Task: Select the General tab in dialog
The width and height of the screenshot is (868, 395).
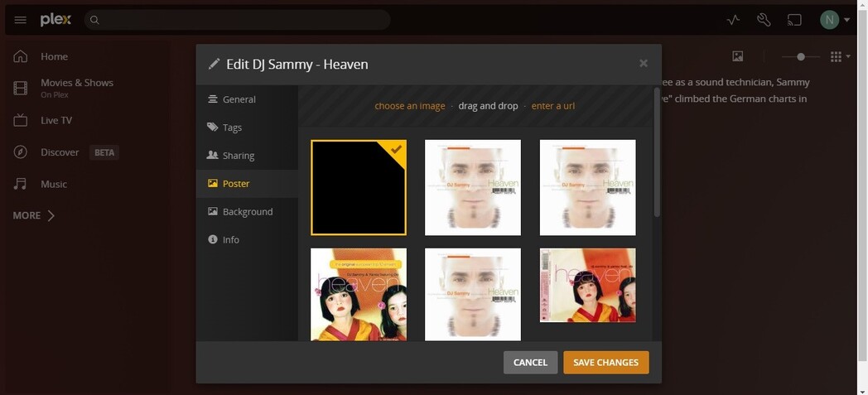Action: point(247,99)
